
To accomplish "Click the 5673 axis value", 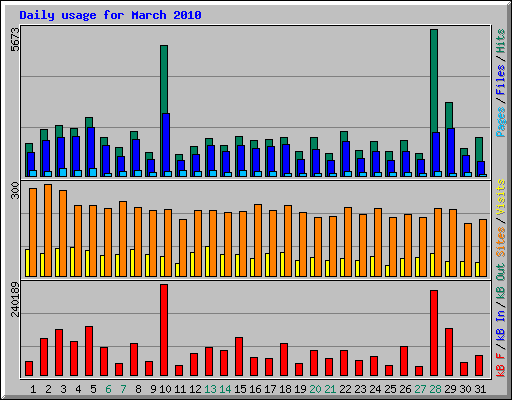I will pyautogui.click(x=15, y=39).
